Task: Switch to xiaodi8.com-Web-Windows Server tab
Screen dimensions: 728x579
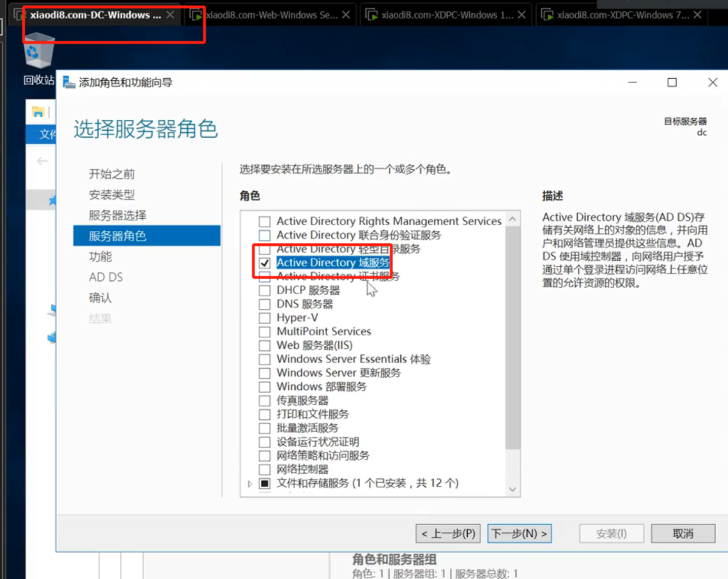Action: pyautogui.click(x=271, y=15)
